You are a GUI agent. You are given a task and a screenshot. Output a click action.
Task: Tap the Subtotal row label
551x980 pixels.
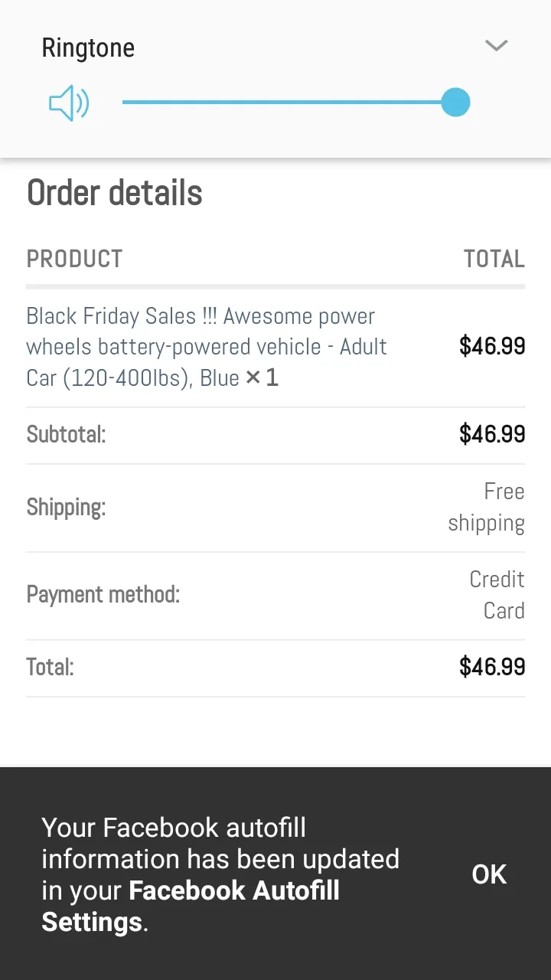[x=66, y=435]
